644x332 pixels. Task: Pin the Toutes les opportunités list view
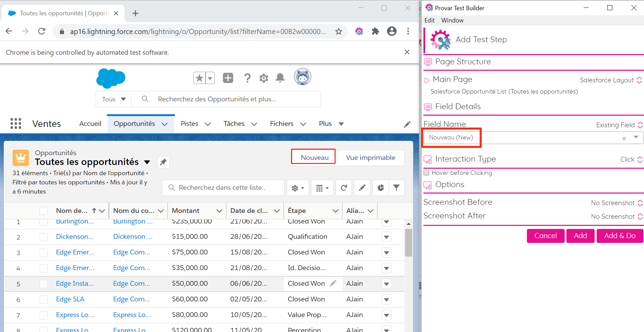pos(163,162)
